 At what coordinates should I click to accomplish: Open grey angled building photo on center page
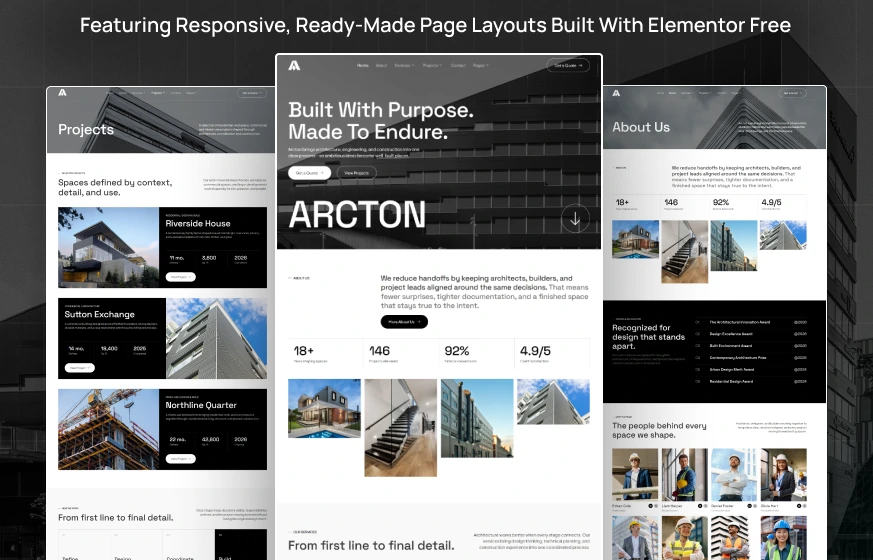point(553,402)
